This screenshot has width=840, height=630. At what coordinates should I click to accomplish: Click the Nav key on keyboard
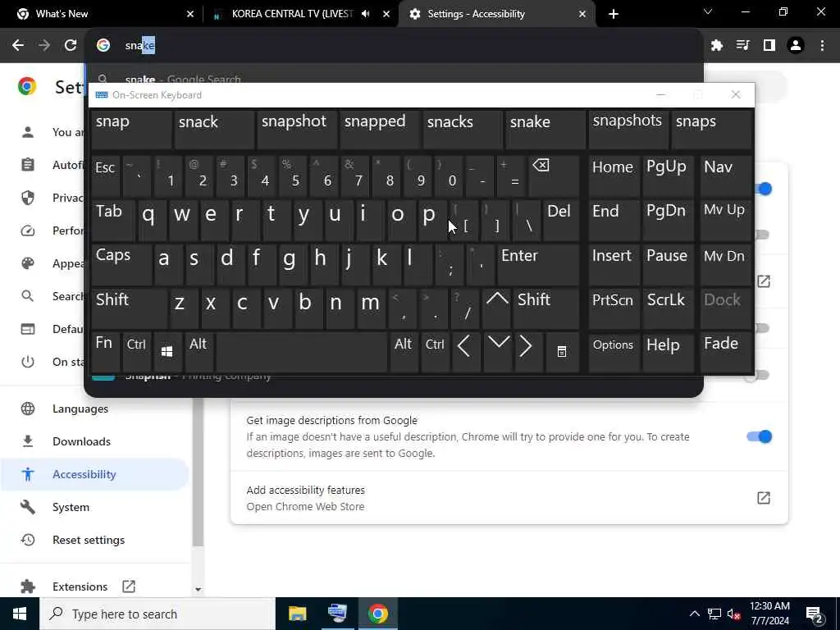click(726, 176)
